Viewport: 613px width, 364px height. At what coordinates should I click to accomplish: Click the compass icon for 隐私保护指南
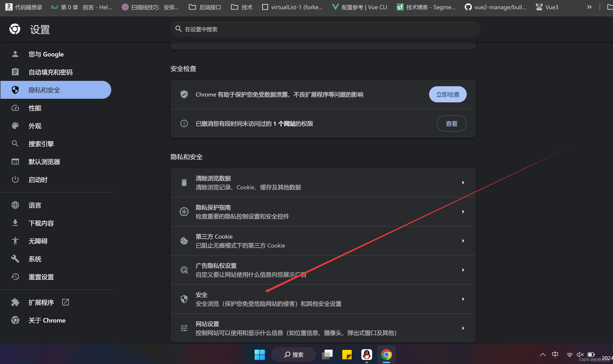point(184,212)
